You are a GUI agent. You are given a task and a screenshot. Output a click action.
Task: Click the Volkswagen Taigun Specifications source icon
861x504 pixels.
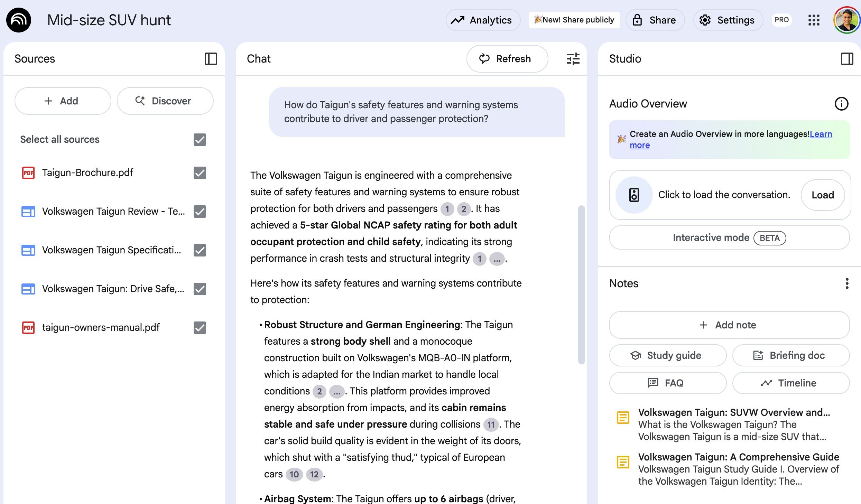point(28,250)
